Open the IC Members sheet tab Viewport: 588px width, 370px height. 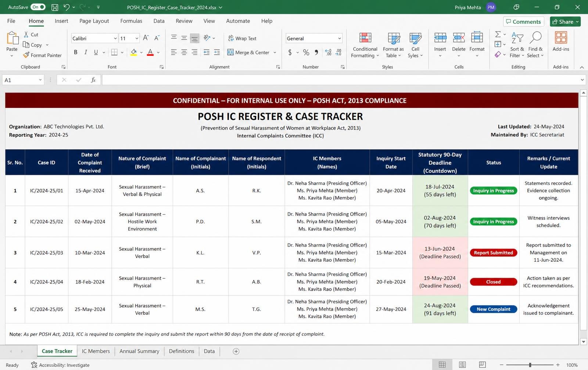[96, 351]
